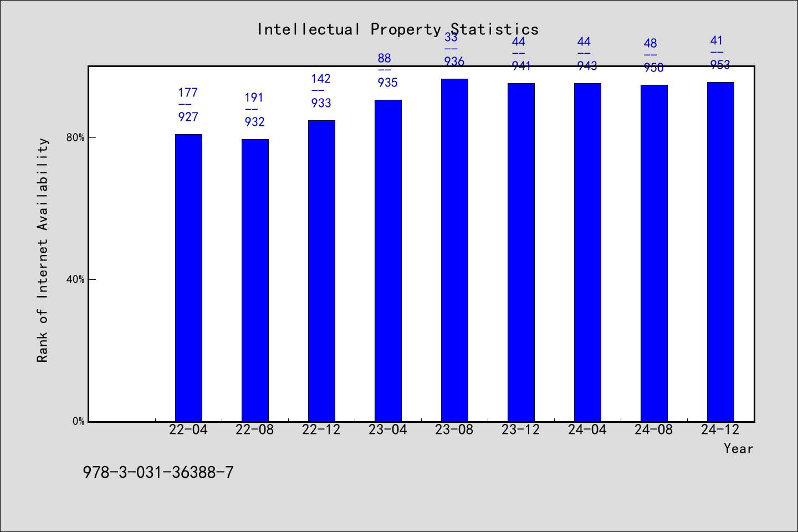Click the 40% y-axis tick label
Viewport: 798px width, 532px height.
[75, 280]
